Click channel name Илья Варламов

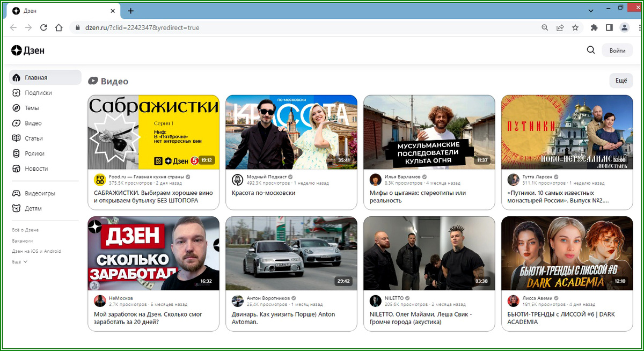pos(402,177)
